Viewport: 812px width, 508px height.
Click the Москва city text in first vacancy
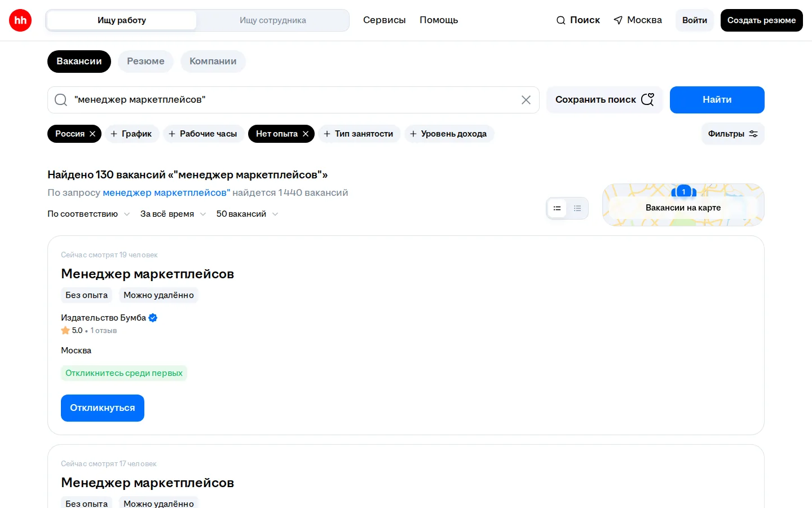(76, 351)
